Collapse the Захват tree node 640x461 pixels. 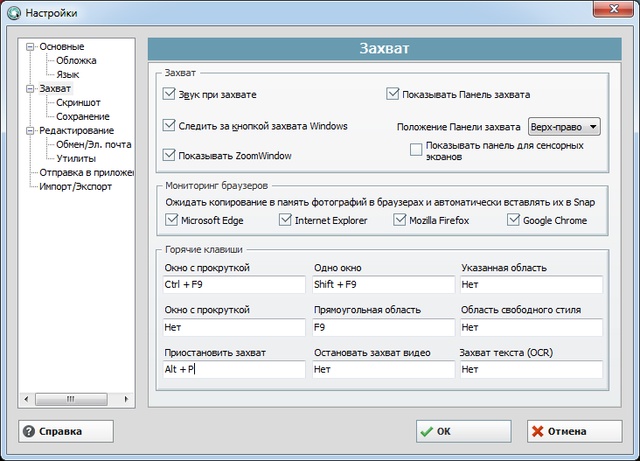31,89
